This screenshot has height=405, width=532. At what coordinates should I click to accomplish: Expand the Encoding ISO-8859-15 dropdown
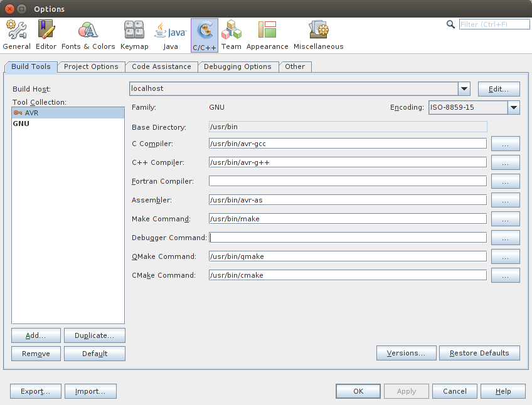pyautogui.click(x=514, y=108)
